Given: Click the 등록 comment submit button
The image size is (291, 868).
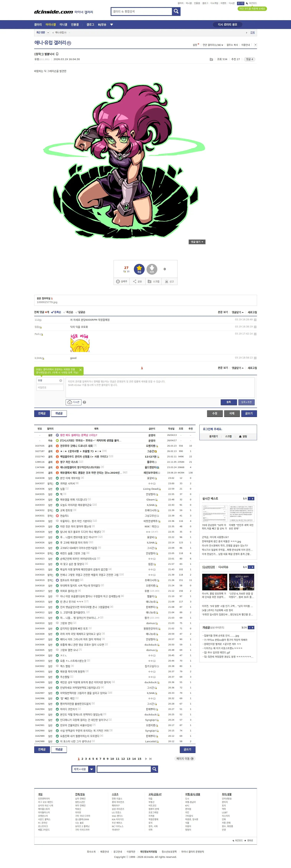Looking at the screenshot, I should (x=229, y=402).
